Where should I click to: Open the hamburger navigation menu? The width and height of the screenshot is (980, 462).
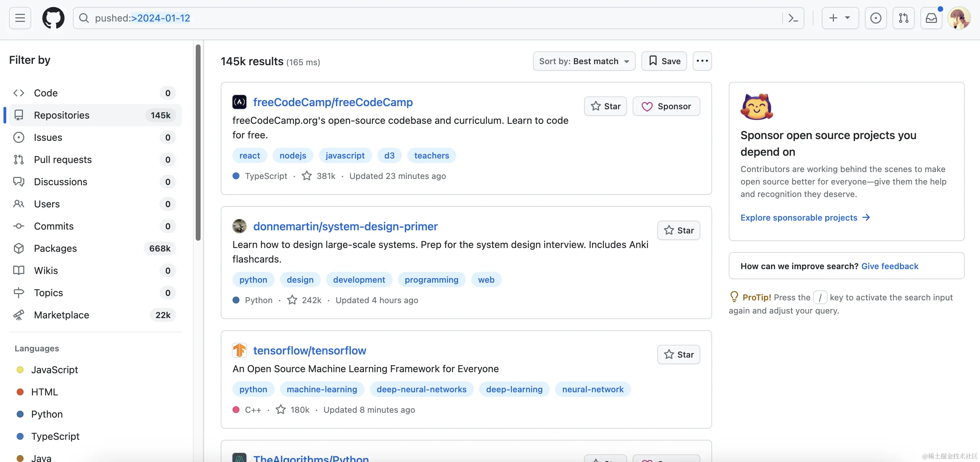(20, 18)
